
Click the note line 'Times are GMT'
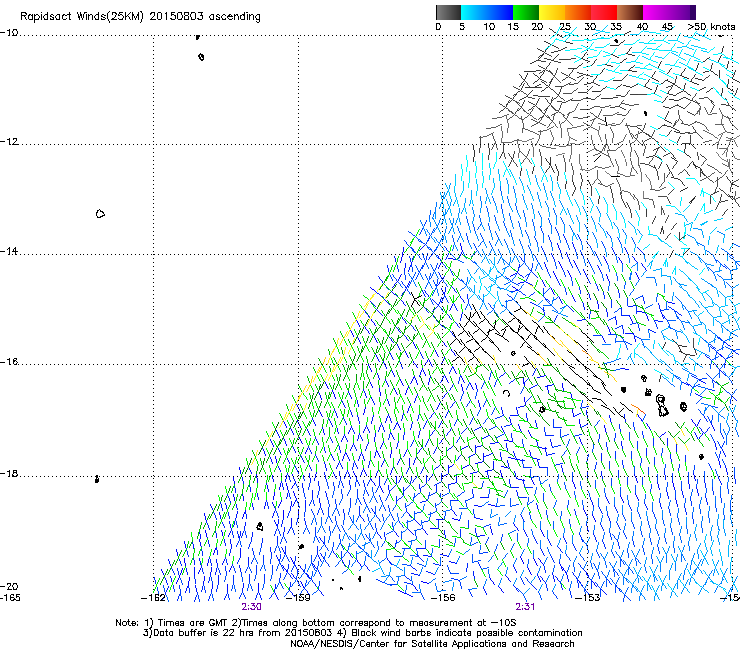pyautogui.click(x=193, y=623)
